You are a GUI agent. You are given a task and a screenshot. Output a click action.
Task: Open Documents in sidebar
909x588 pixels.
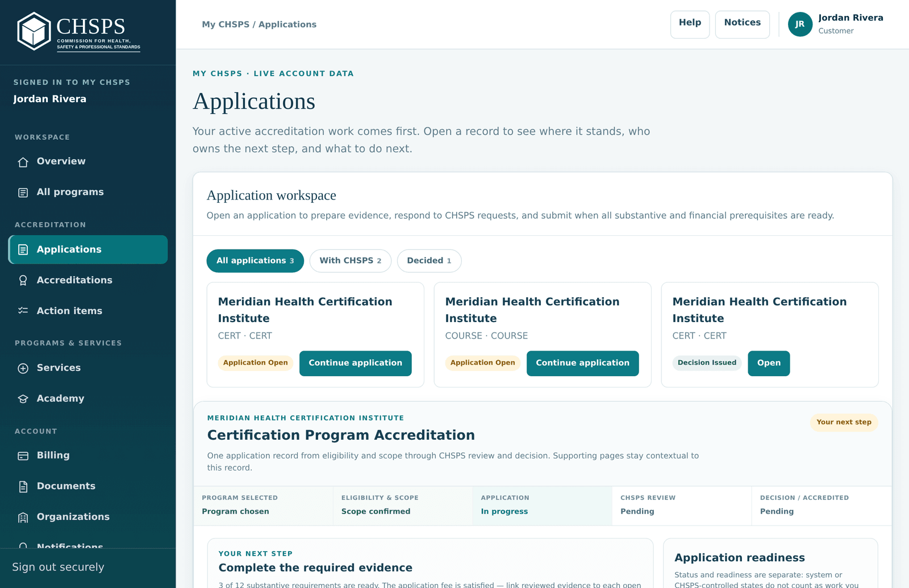pyautogui.click(x=88, y=486)
